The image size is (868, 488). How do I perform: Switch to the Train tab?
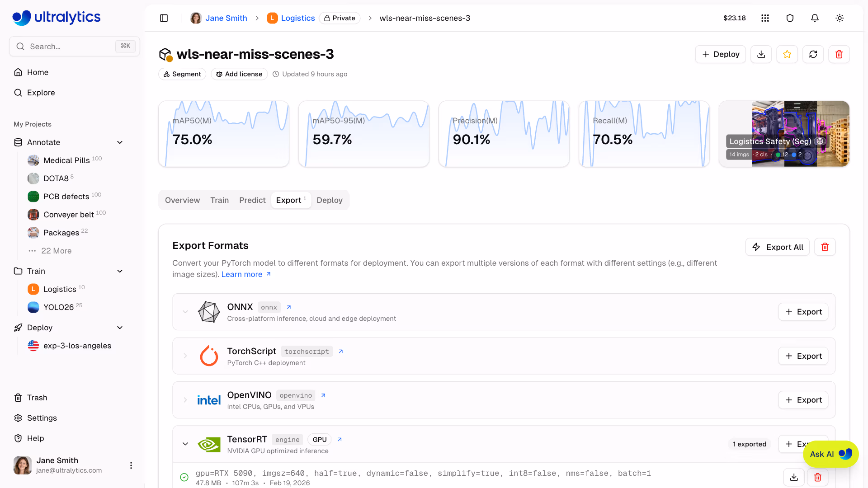pyautogui.click(x=219, y=200)
